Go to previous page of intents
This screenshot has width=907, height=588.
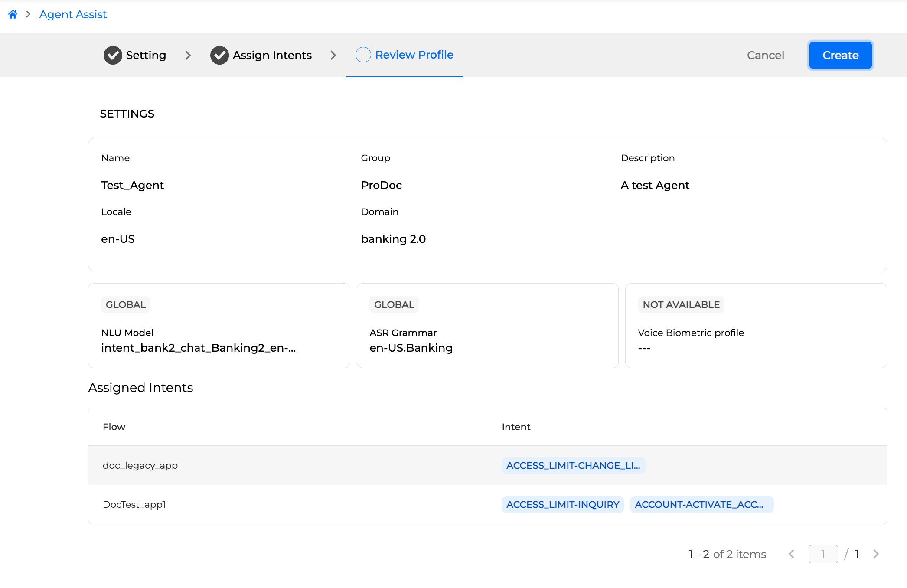791,554
